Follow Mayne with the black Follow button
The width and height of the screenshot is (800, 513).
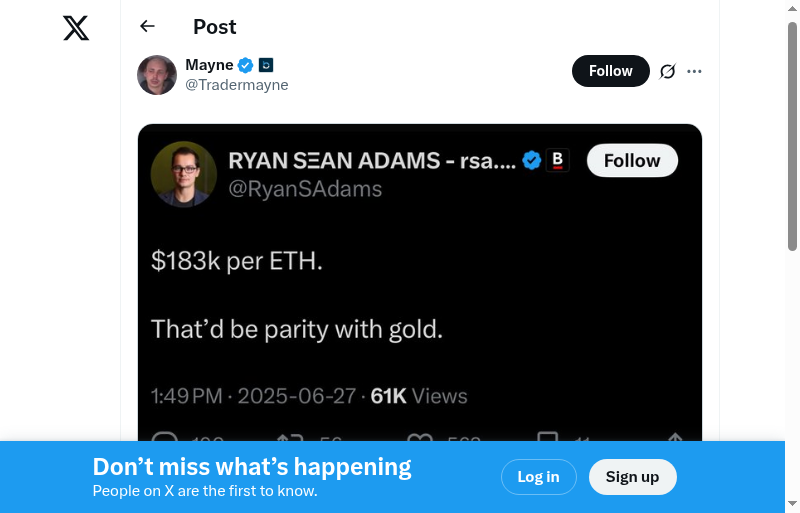click(610, 71)
